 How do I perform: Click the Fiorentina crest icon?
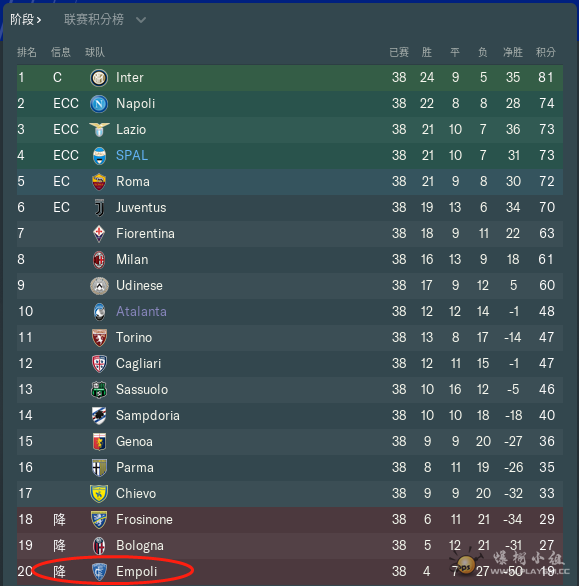[x=99, y=234]
